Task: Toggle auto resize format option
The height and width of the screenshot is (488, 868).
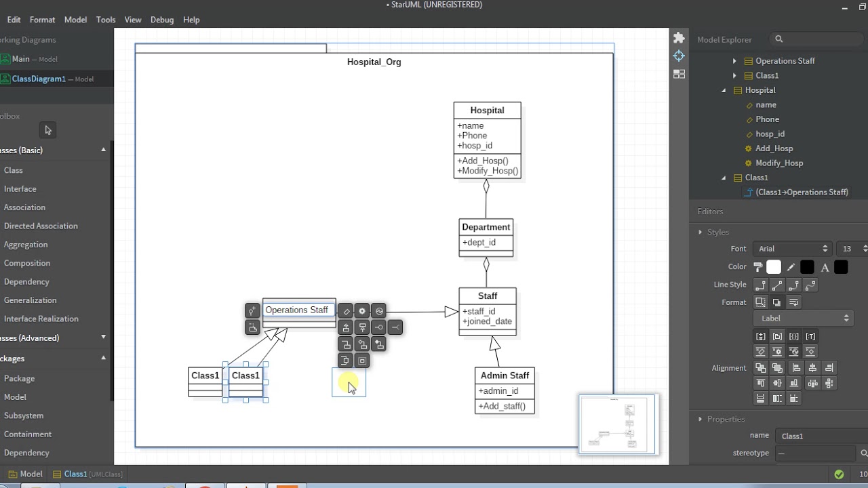Action: [761, 302]
